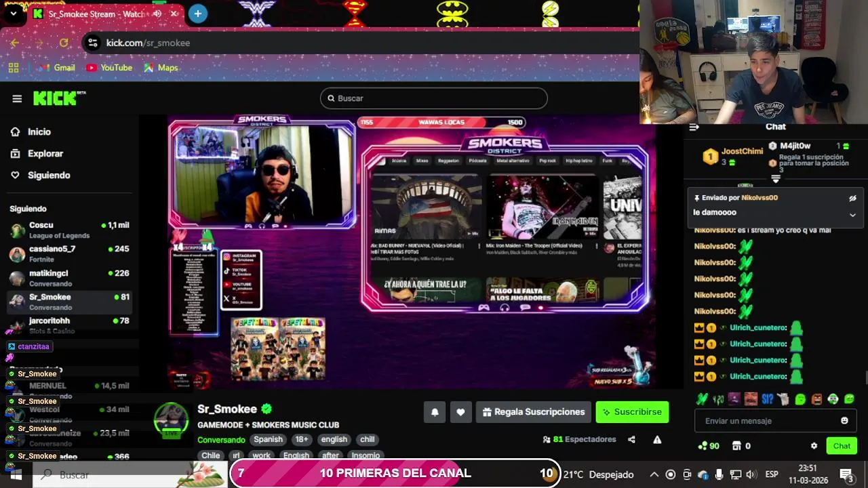Open Explorar in sidebar
This screenshot has height=488, width=868.
[37, 154]
